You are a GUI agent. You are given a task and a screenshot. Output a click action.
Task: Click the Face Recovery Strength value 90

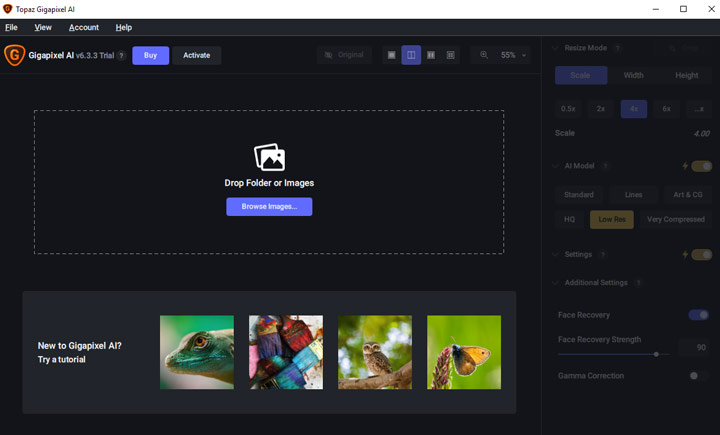[695, 347]
